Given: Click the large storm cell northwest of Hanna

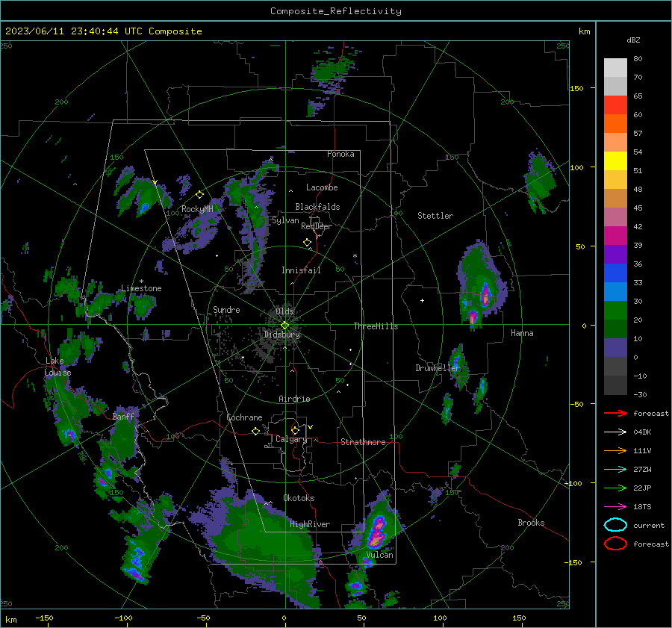Looking at the screenshot, I should tap(482, 285).
